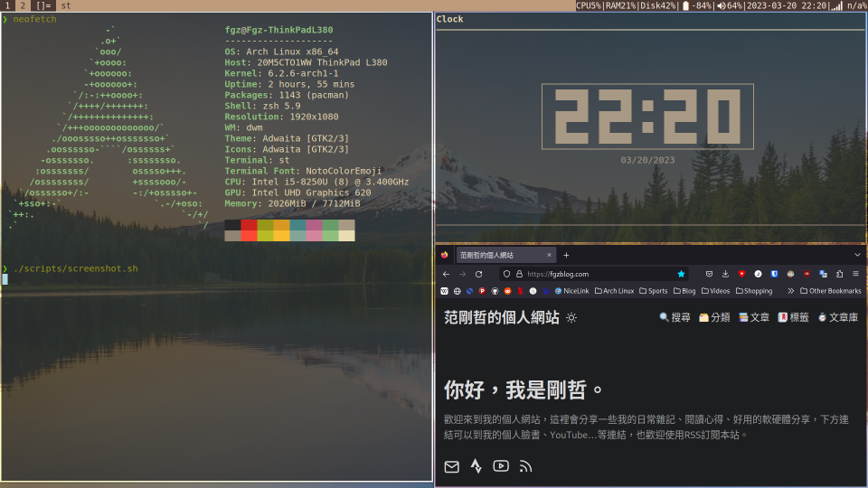
Task: Open the Firefox extensions puzzle menu
Action: tap(840, 274)
